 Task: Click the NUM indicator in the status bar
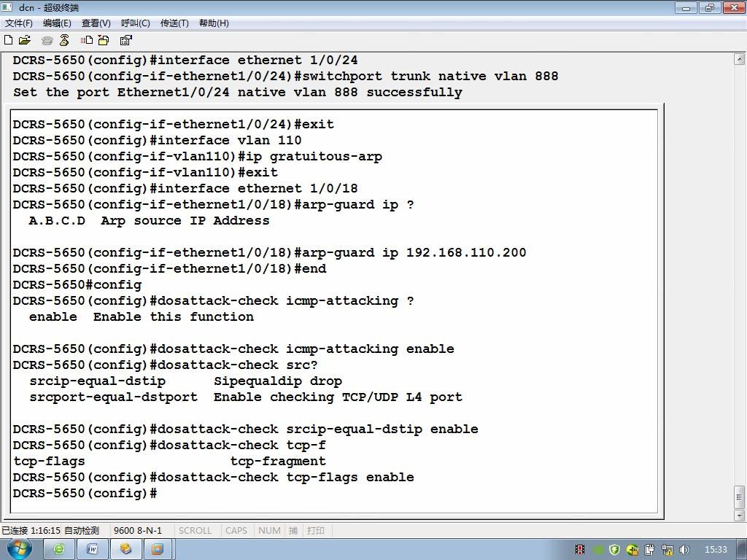pyautogui.click(x=269, y=531)
